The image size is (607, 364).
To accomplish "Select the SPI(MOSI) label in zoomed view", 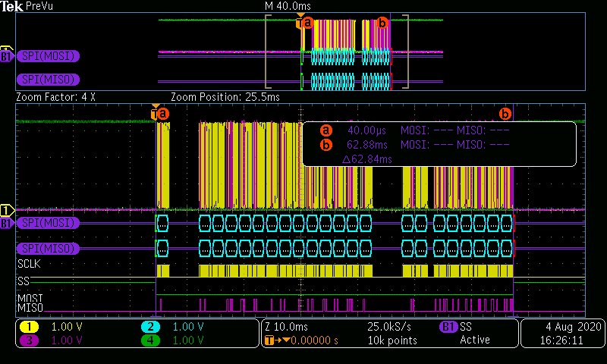I will pos(48,223).
